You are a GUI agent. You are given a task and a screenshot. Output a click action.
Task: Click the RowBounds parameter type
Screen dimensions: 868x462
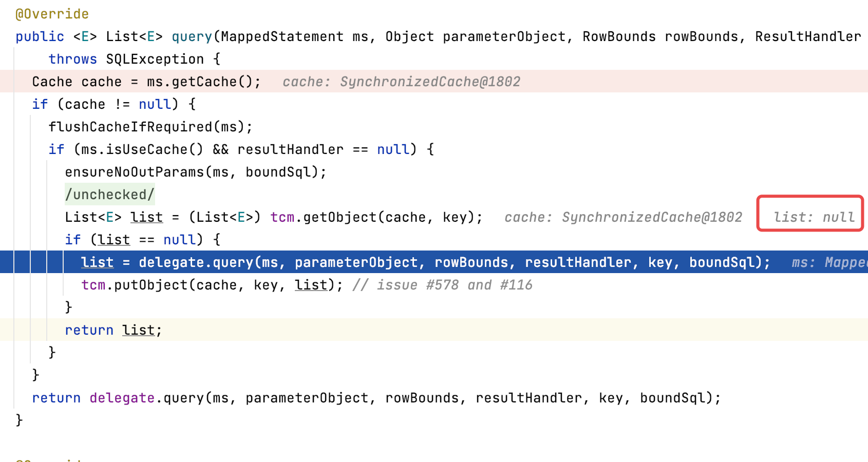point(619,36)
